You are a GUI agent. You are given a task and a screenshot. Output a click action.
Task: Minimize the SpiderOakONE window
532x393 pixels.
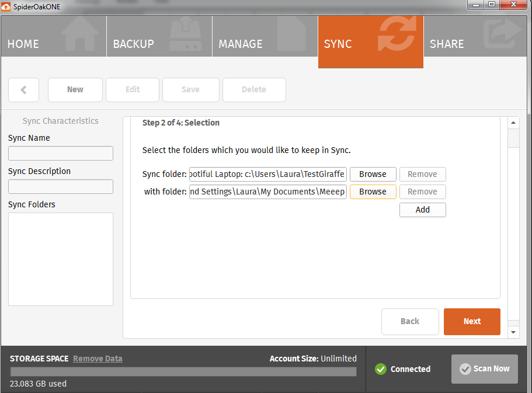476,5
